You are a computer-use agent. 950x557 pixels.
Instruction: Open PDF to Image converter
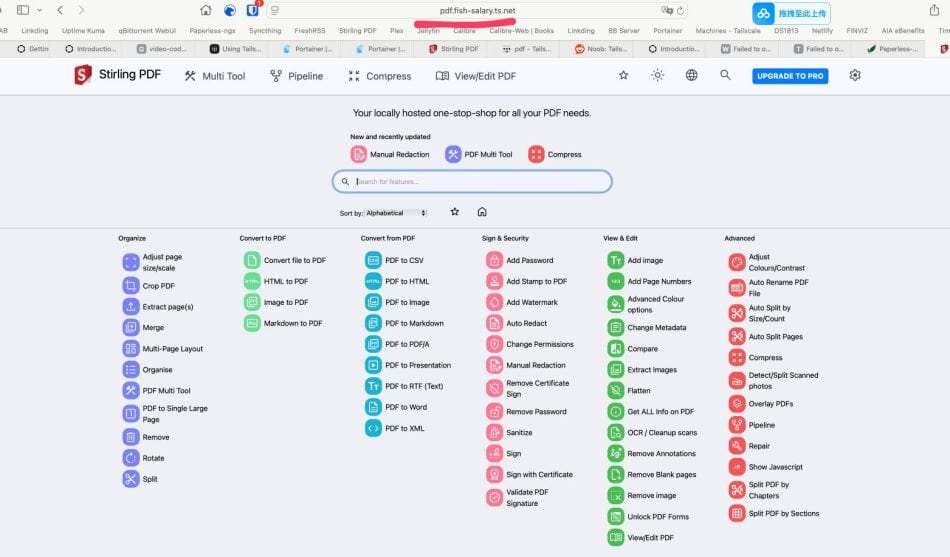[397, 302]
